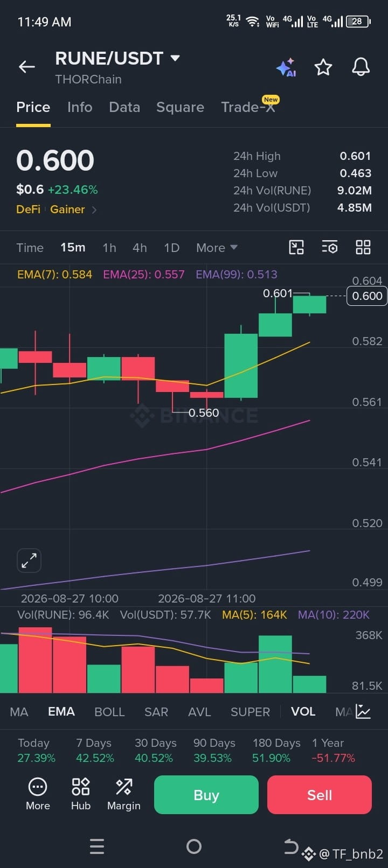The width and height of the screenshot is (388, 868).
Task: Tap the 0.560 low price marker
Action: coord(204,413)
